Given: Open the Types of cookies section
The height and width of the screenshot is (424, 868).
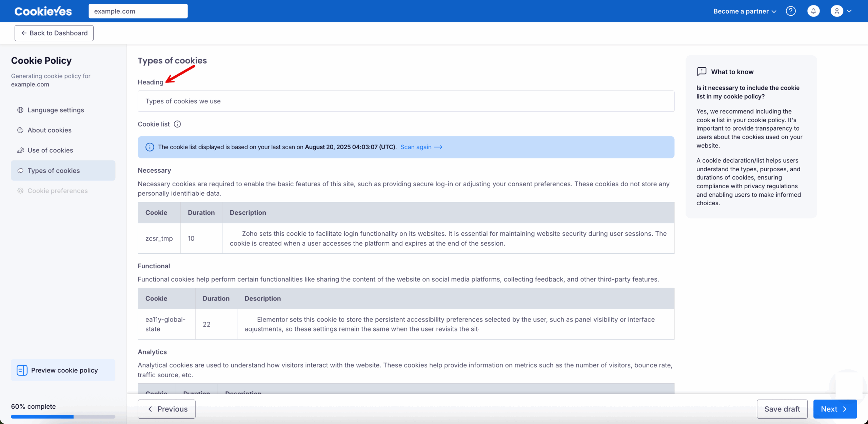Looking at the screenshot, I should [54, 171].
